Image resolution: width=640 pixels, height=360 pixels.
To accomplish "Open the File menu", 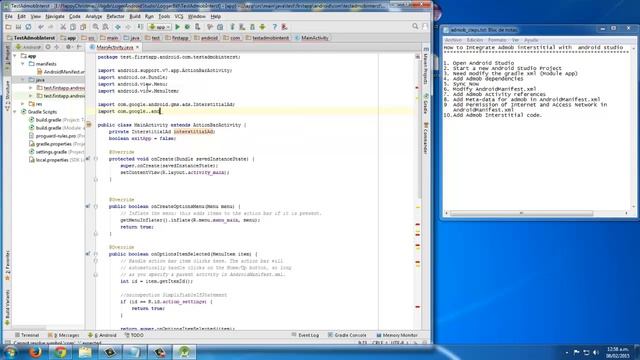I will tap(9, 16).
